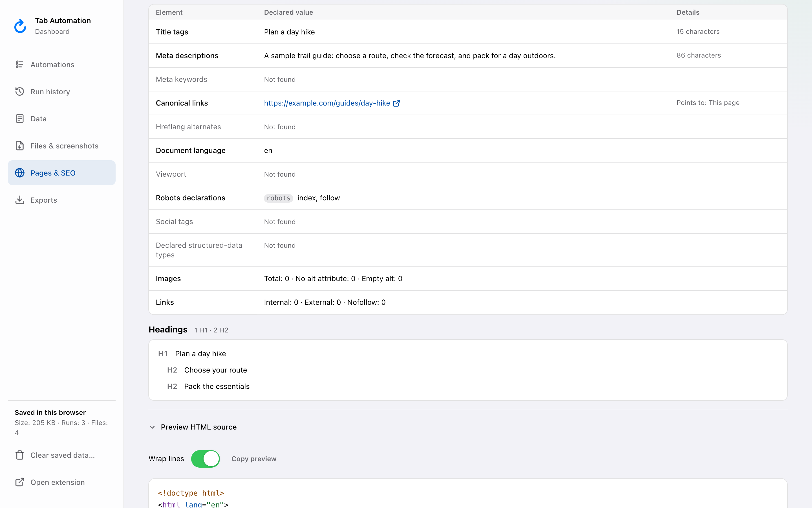Click the Data document icon
This screenshot has height=508, width=812.
(x=19, y=119)
